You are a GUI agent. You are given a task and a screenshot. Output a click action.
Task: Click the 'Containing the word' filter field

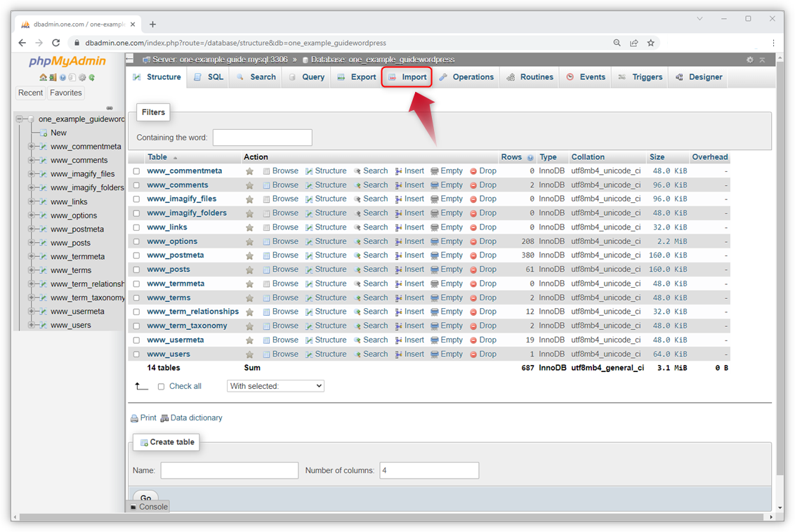click(x=262, y=138)
